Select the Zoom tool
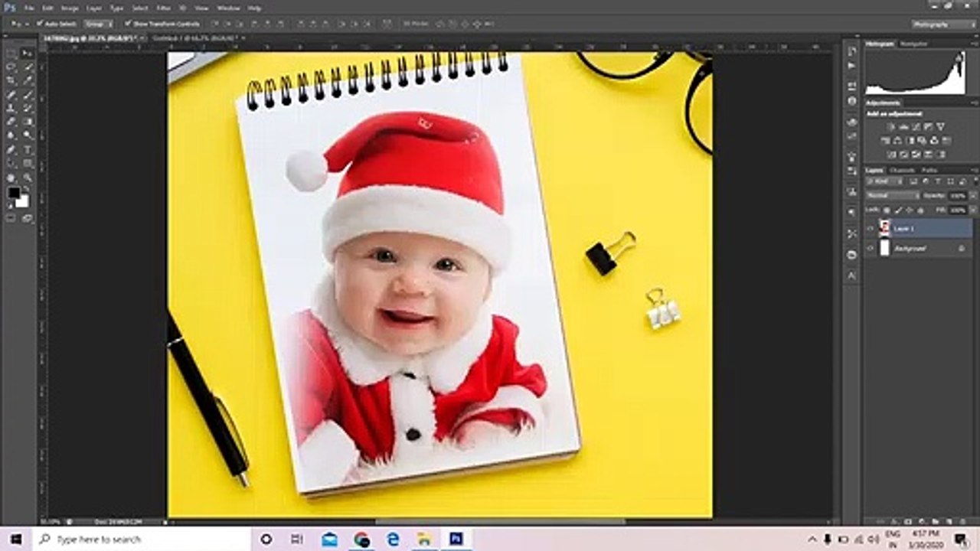 (x=28, y=177)
